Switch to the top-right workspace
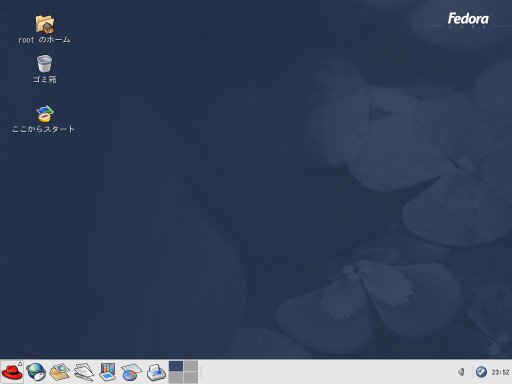Viewport: 512px width, 384px height. tap(191, 366)
